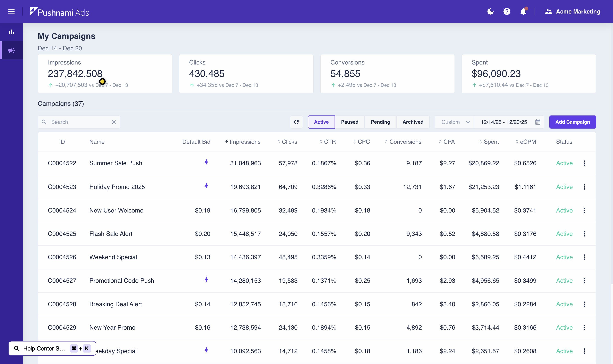The image size is (613, 364).
Task: Open row menu for Flash Sale Alert
Action: coord(584,234)
